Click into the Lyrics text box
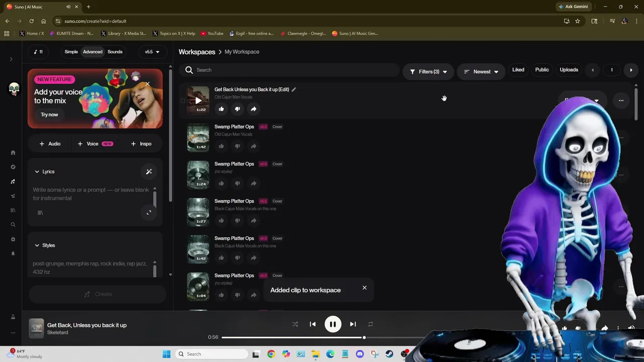Viewport: 644px width, 362px height. click(x=91, y=194)
